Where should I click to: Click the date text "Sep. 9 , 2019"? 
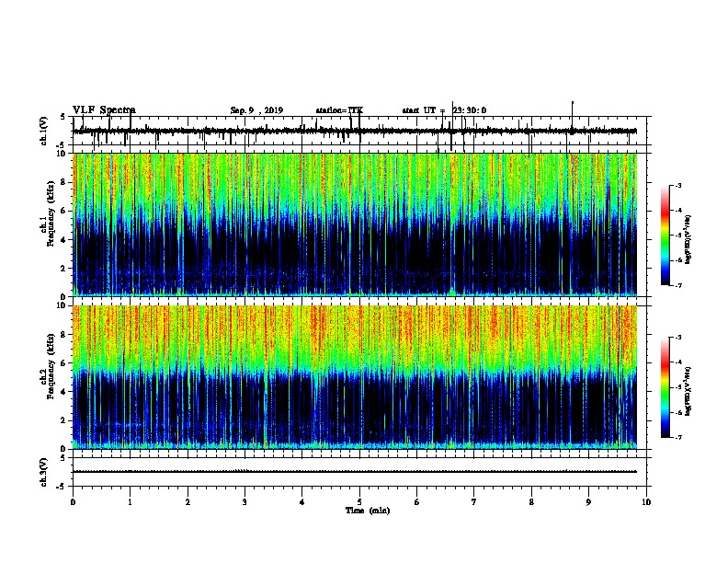[x=256, y=110]
